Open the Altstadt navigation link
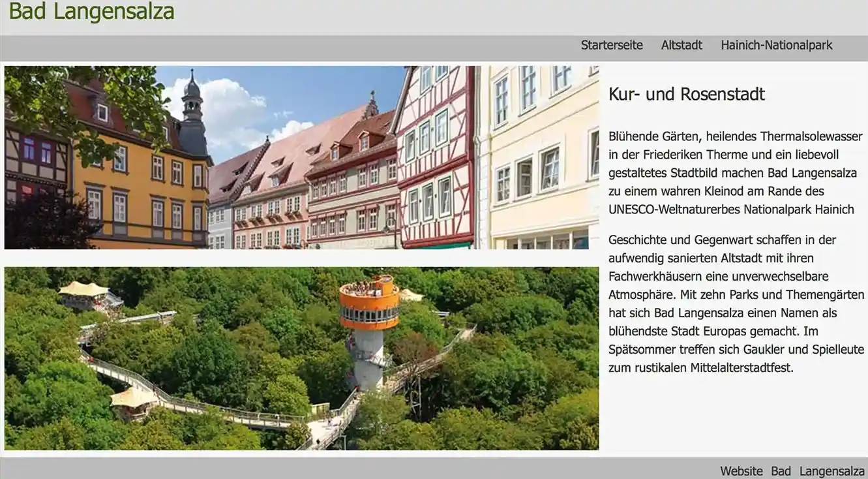 (682, 44)
